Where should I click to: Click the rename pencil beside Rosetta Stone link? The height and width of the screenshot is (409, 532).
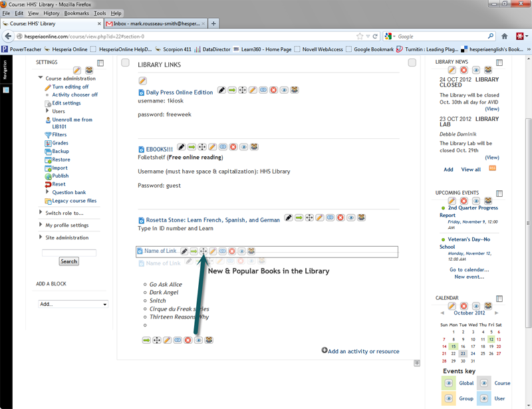pos(289,217)
